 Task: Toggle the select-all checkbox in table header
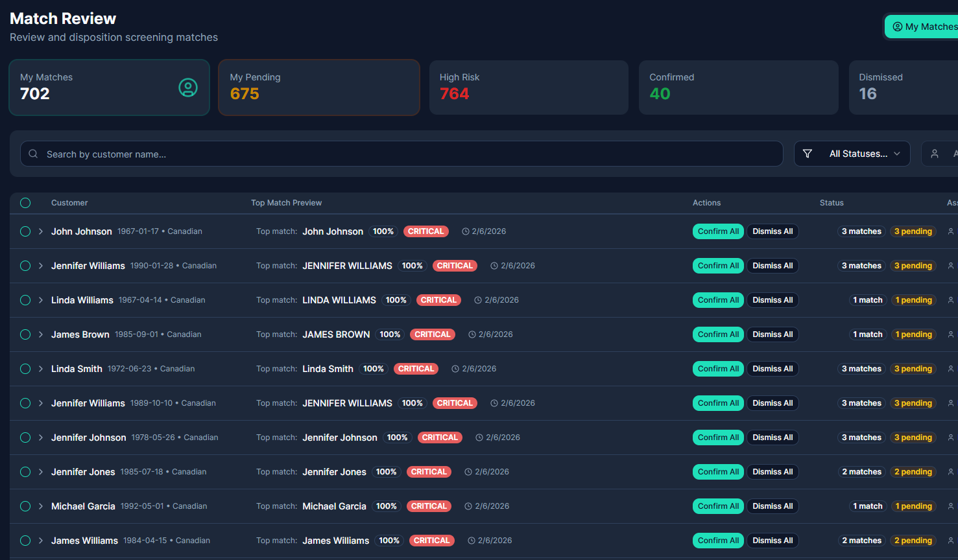tap(25, 203)
